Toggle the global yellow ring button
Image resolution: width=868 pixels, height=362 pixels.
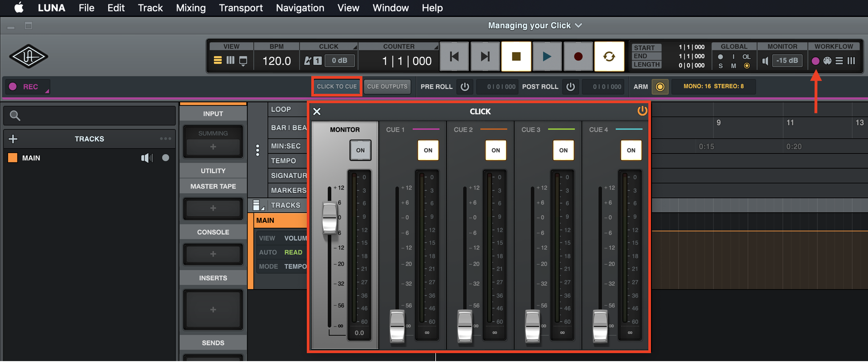[747, 66]
